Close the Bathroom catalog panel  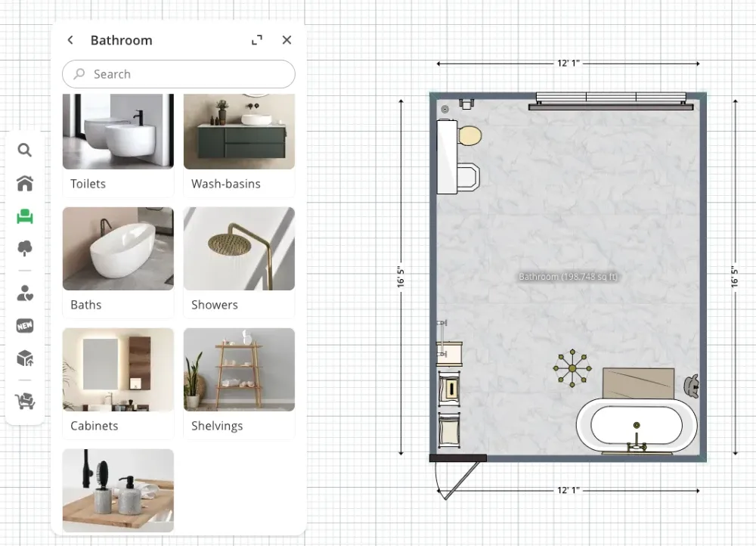coord(287,40)
